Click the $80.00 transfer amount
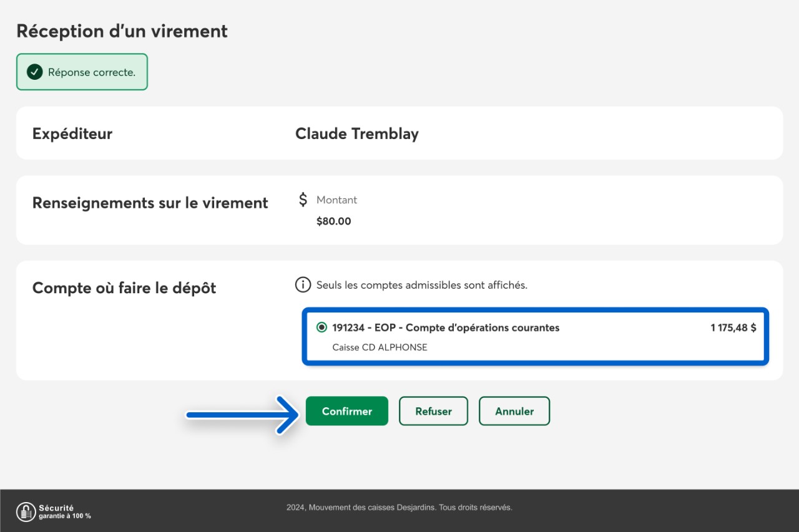This screenshot has width=799, height=532. click(x=333, y=221)
